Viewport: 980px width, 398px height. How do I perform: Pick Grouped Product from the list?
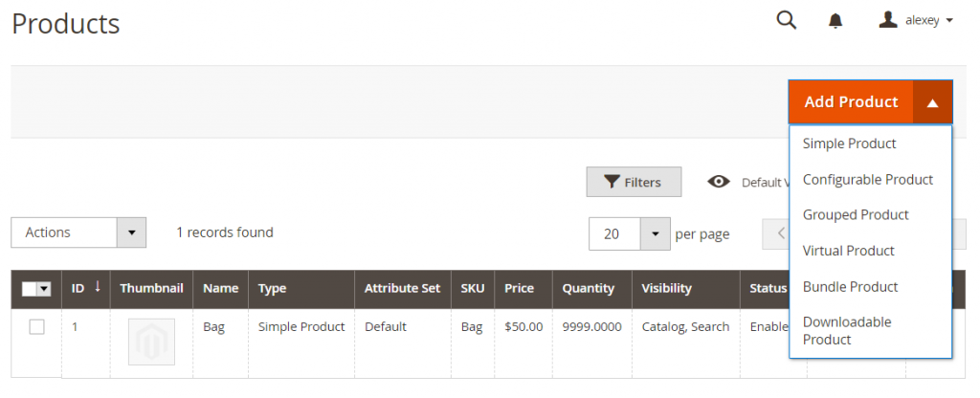click(x=856, y=214)
